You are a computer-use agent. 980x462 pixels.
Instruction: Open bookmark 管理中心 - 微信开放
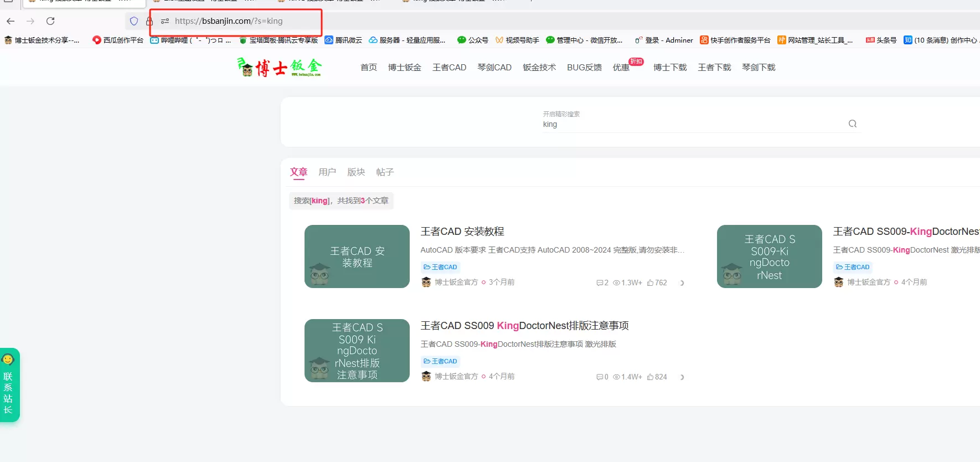[x=584, y=40]
